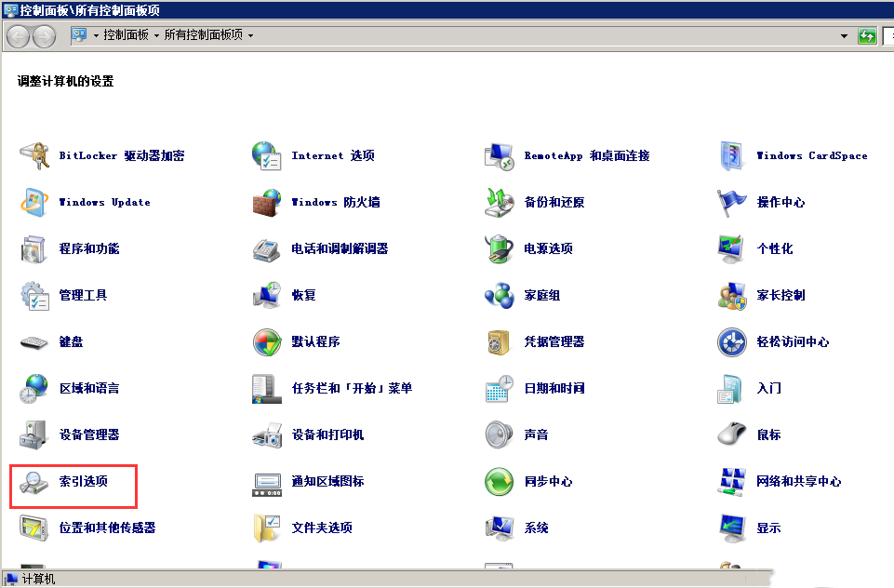Click the 个性化 text link
Image resolution: width=894 pixels, height=588 pixels.
tap(775, 249)
